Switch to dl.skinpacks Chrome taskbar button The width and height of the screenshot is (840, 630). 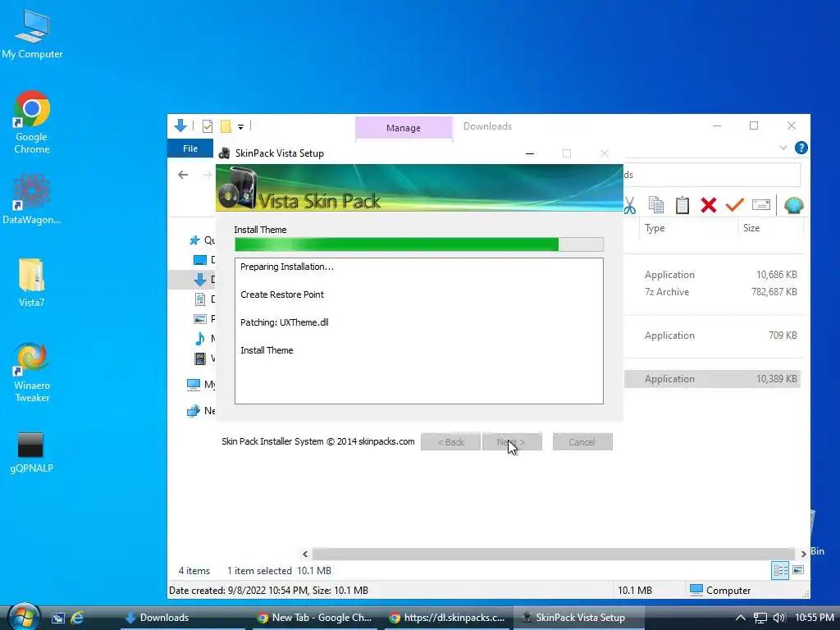447,618
